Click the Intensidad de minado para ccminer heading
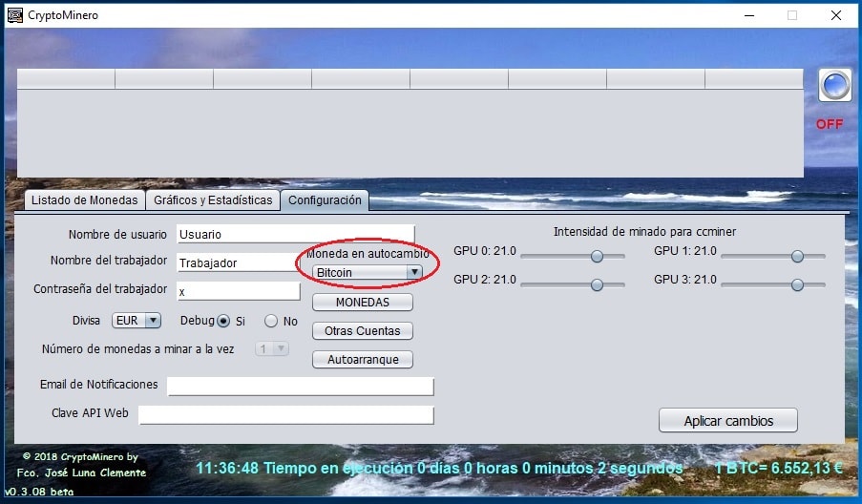The height and width of the screenshot is (504, 862). pyautogui.click(x=644, y=231)
